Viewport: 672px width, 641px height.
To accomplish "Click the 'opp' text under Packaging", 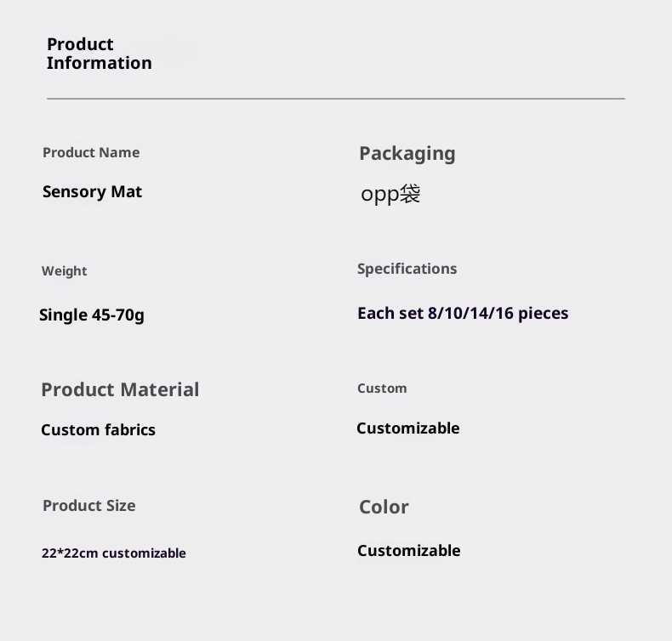I will point(379,195).
